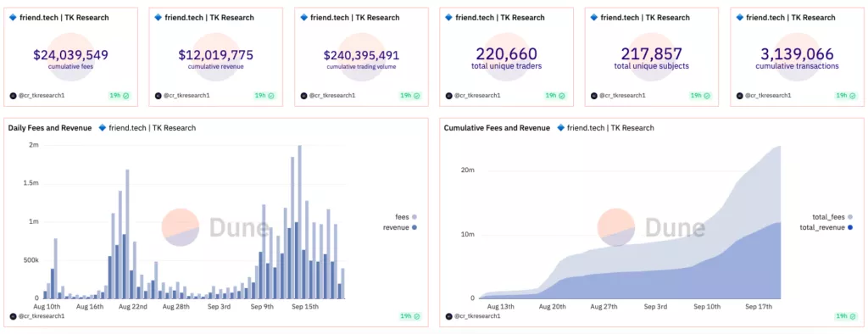Click the 19h badge below the Daily Fees chart
Image resolution: width=868 pixels, height=334 pixels.
pyautogui.click(x=410, y=316)
